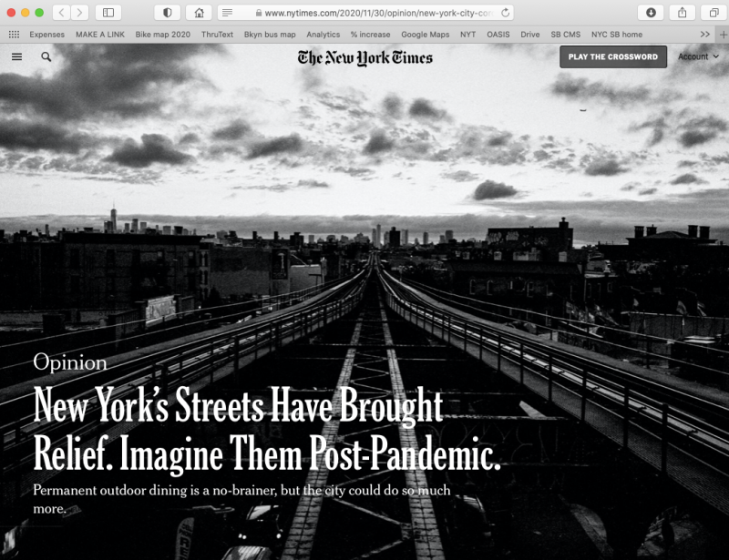Reload the page with the refresh icon
Screen dimensions: 729x560
point(506,13)
